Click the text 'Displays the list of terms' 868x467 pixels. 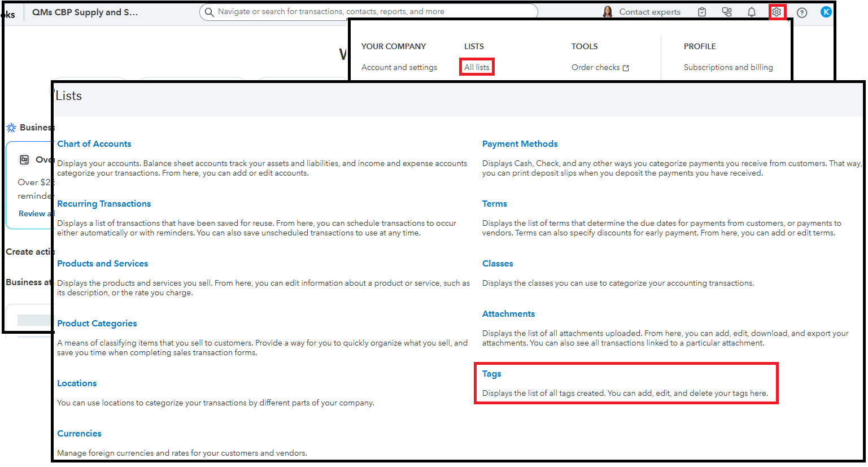(x=661, y=228)
